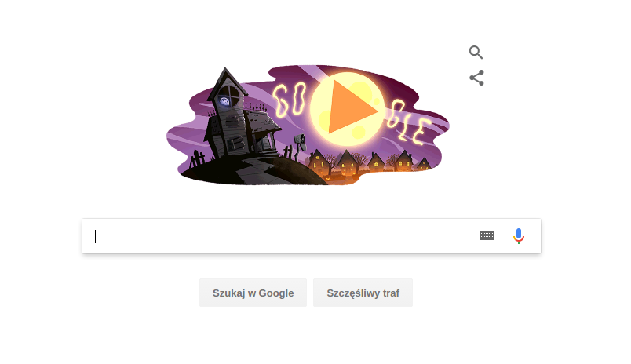Click the broken fence left of the house
The width and height of the screenshot is (631, 364).
click(x=198, y=159)
